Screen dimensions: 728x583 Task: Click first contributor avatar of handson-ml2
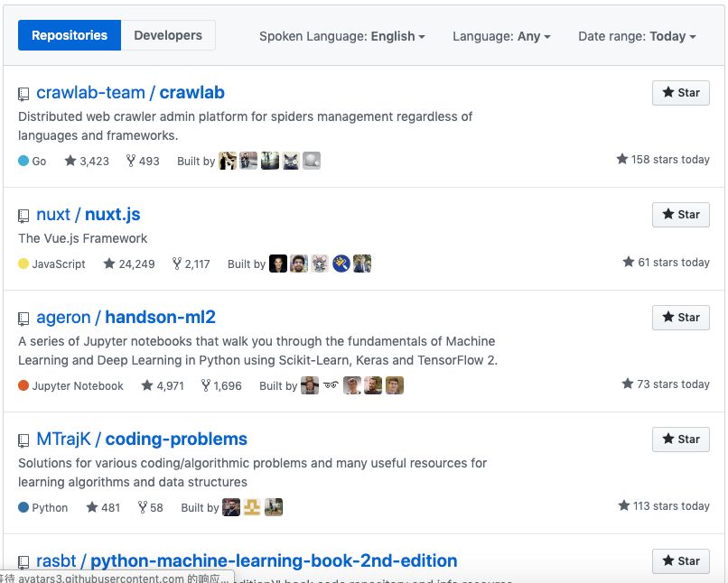[310, 385]
